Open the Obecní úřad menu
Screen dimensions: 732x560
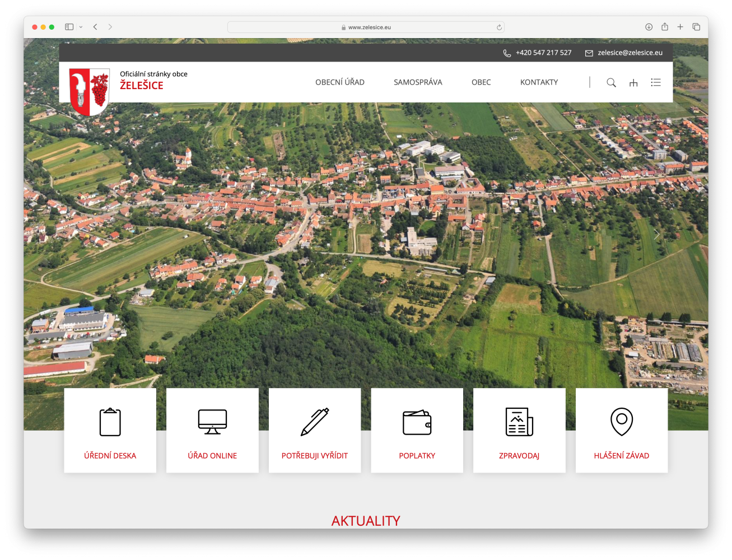click(x=340, y=82)
